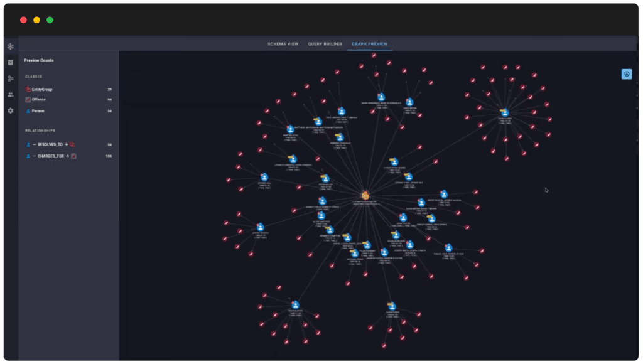Screen dimensions: 643x364
Task: Select the Offence class row
Action: pyautogui.click(x=68, y=100)
